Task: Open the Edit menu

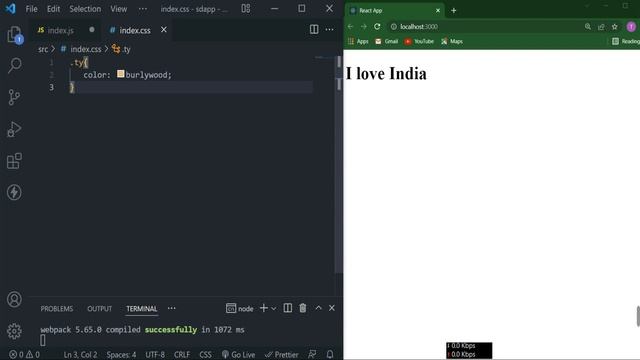Action: coord(53,9)
